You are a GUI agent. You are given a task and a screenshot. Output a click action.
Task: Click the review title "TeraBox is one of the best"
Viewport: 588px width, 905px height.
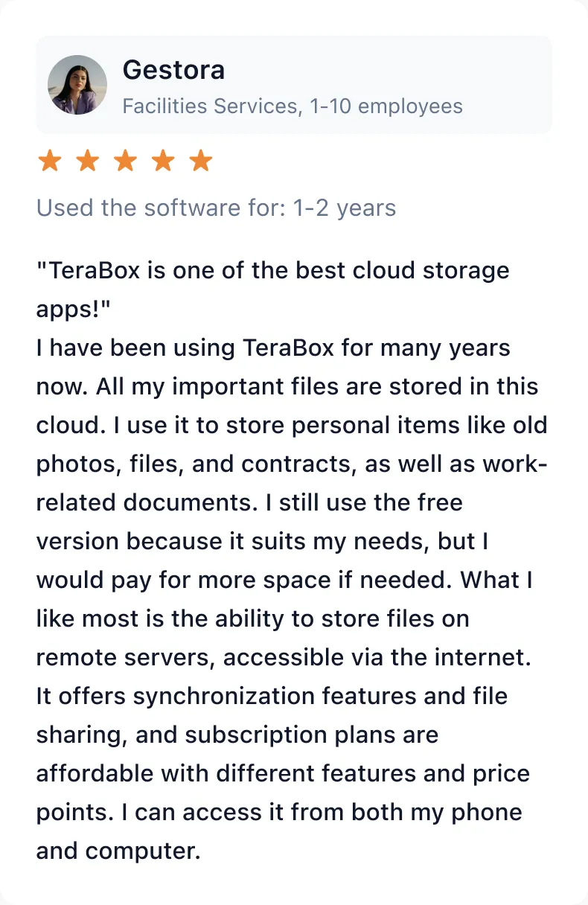tap(194, 270)
